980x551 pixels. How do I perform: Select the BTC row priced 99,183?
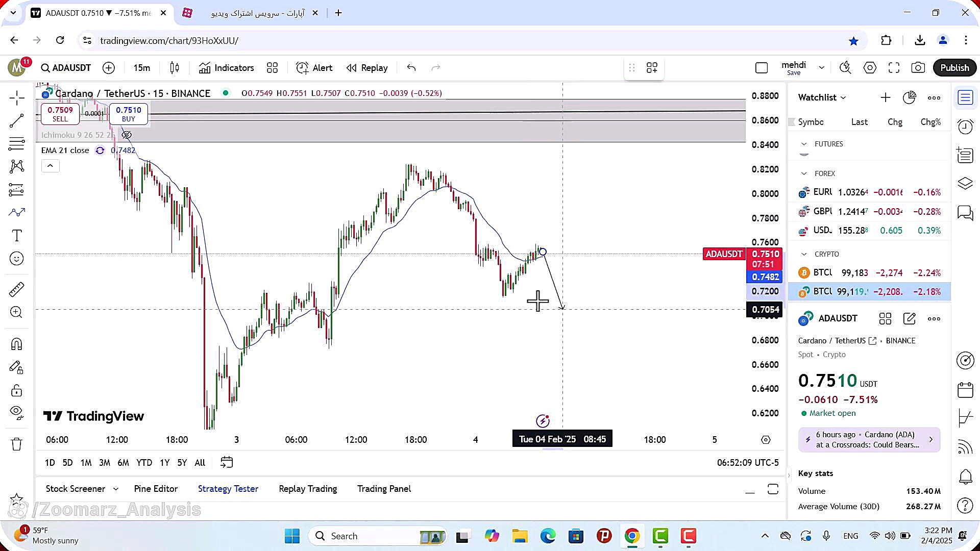coord(869,272)
